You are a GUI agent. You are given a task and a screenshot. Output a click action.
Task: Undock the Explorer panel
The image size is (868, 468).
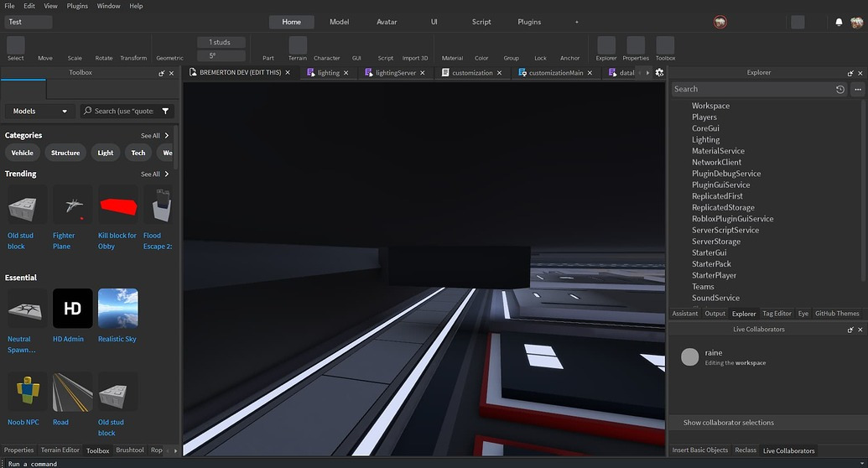850,73
